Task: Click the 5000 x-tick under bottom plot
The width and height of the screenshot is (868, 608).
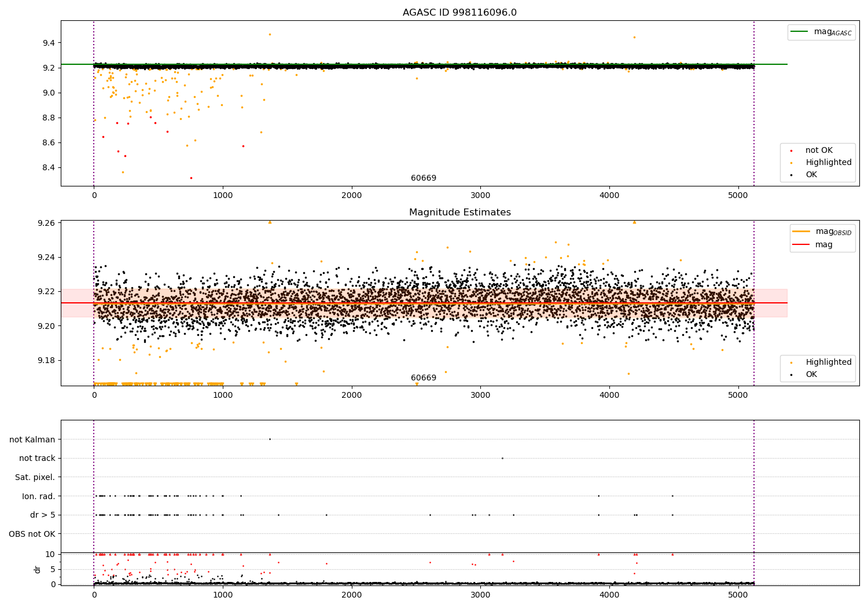Action: [738, 595]
